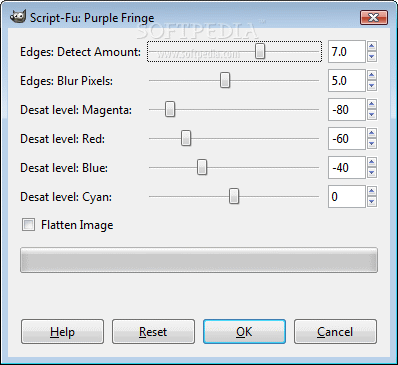Decrease Edges Detect Amount with down arrow

click(372, 57)
